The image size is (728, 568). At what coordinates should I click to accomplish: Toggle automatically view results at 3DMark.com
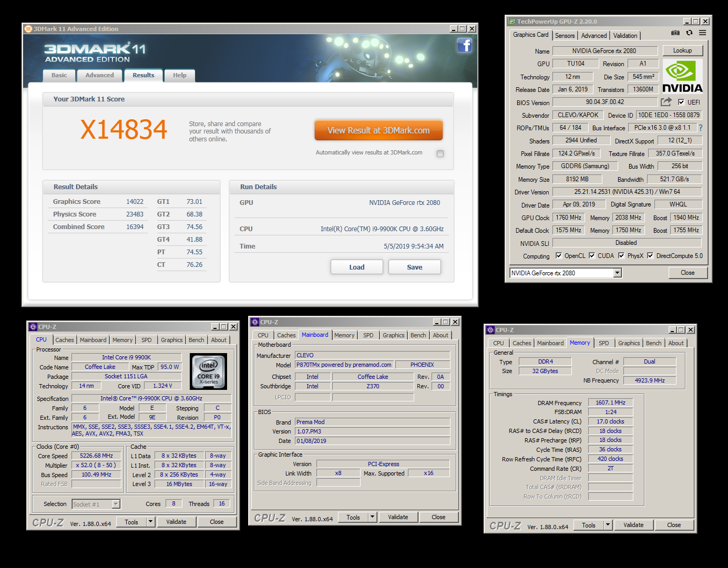440,153
